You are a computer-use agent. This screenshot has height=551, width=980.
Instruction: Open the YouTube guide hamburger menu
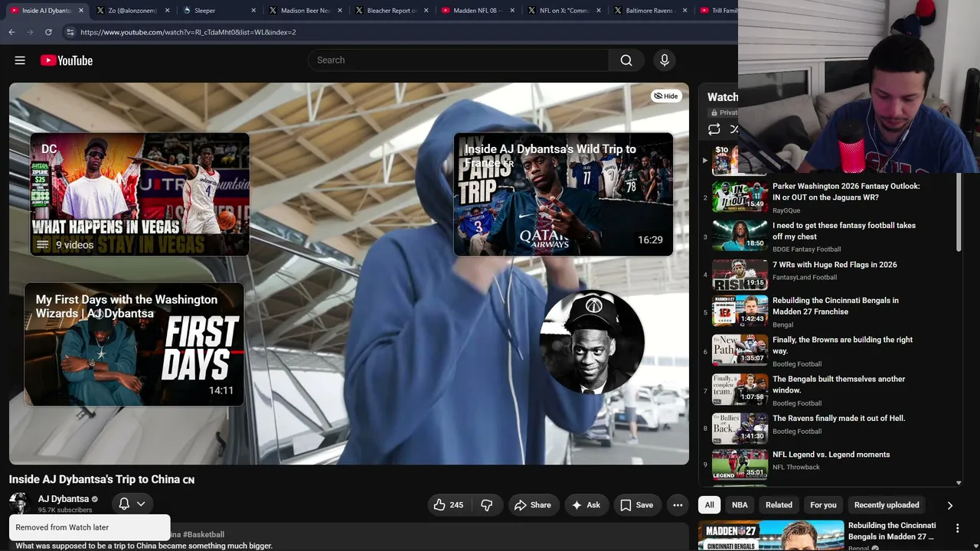coord(20,60)
